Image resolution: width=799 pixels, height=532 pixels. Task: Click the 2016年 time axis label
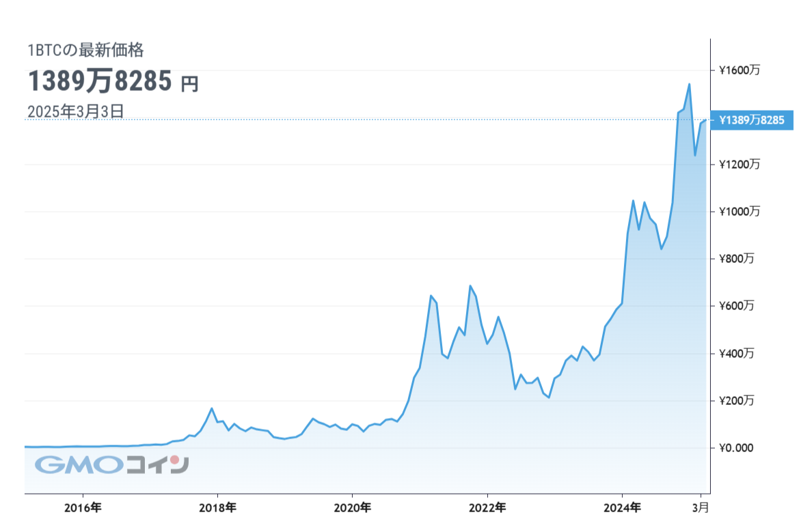[83, 507]
